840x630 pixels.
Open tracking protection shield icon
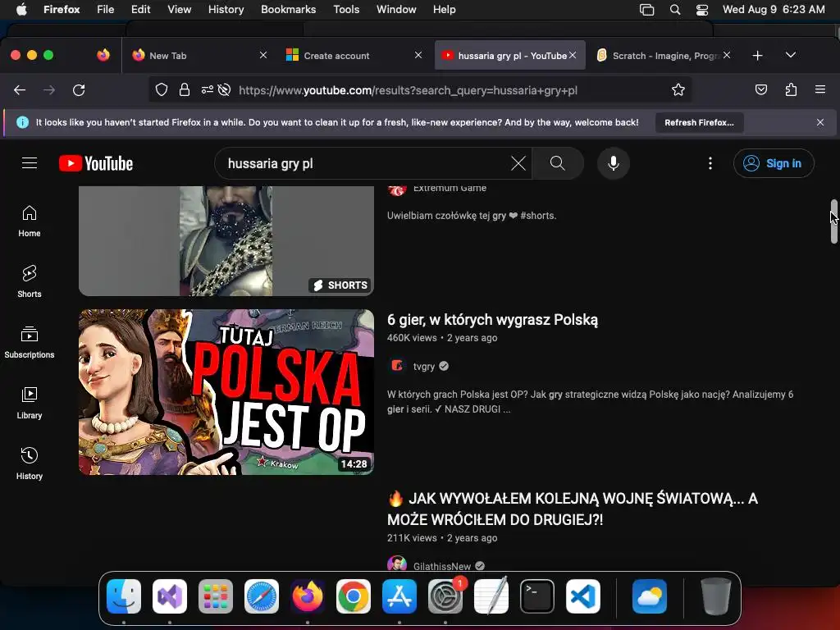tap(162, 90)
